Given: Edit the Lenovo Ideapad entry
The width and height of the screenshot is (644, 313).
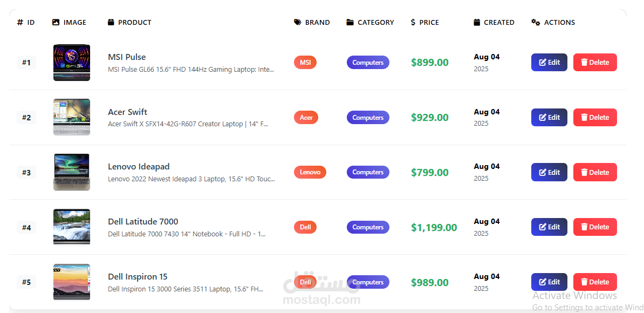Looking at the screenshot, I should [549, 172].
